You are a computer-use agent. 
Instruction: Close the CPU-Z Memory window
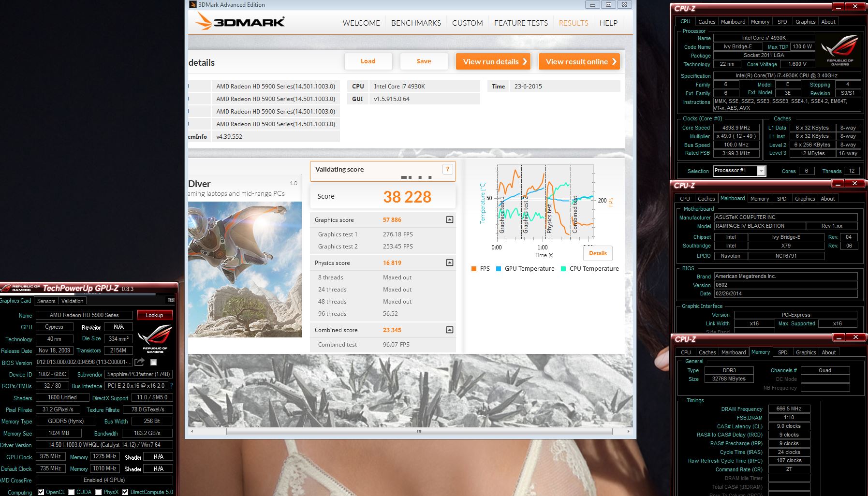855,337
